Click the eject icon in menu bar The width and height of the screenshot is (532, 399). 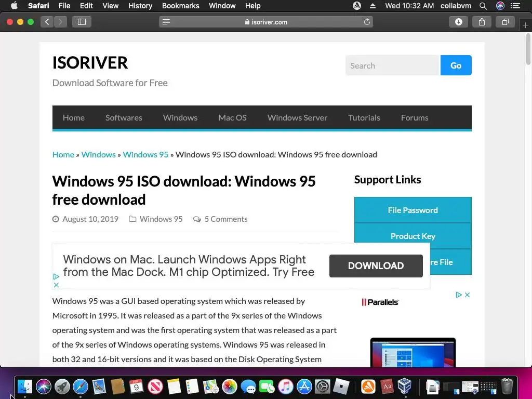click(373, 6)
